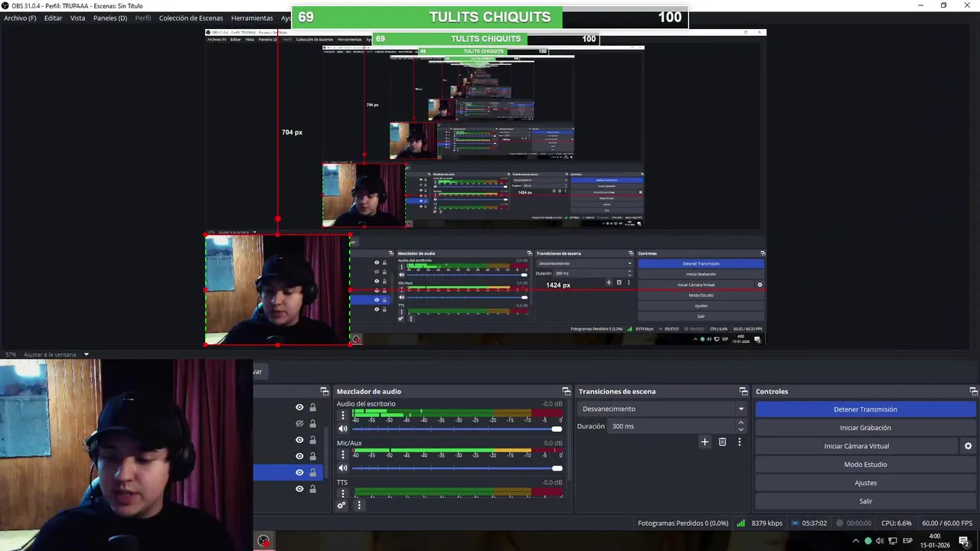Viewport: 980px width, 551px height.
Task: Click taskbar clock showing 4:00
Action: [934, 541]
